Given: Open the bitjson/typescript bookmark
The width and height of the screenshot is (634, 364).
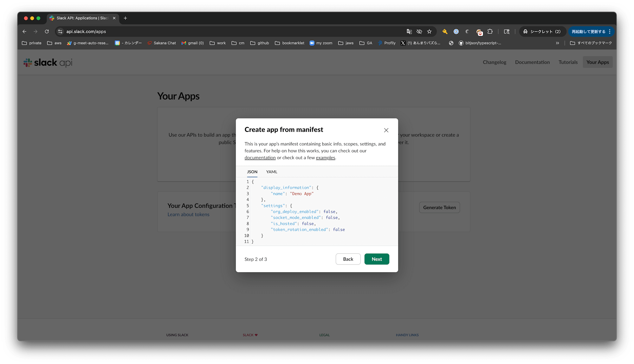Looking at the screenshot, I should 480,43.
